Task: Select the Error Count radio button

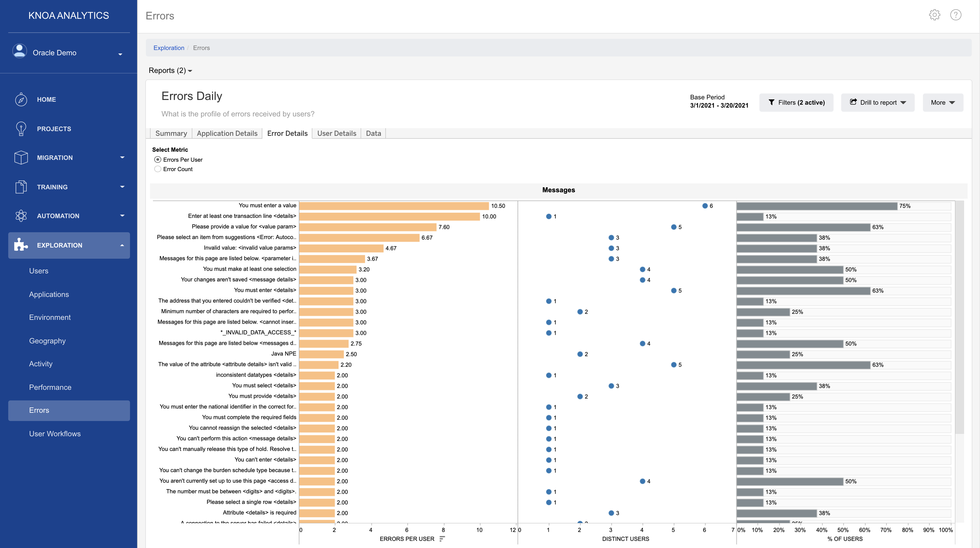Action: [x=158, y=169]
